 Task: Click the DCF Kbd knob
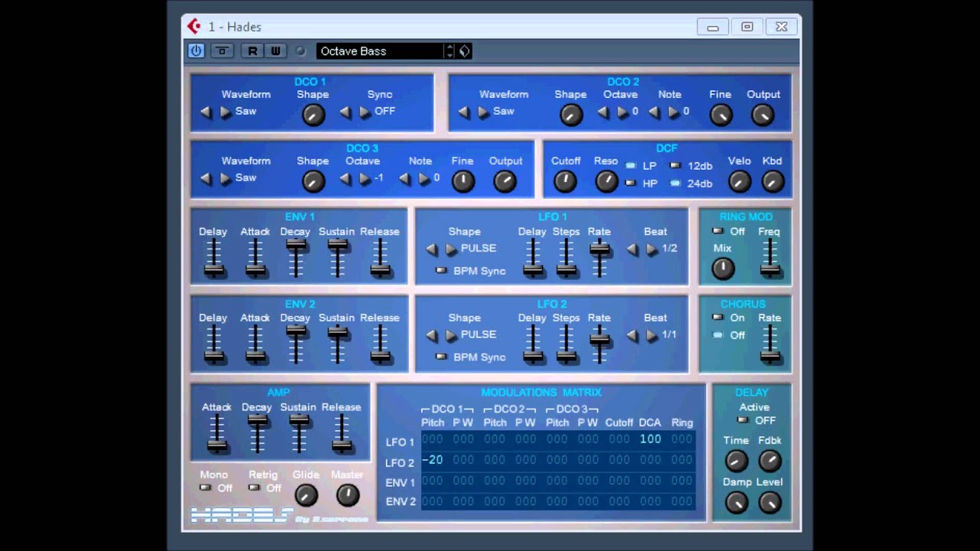(773, 181)
